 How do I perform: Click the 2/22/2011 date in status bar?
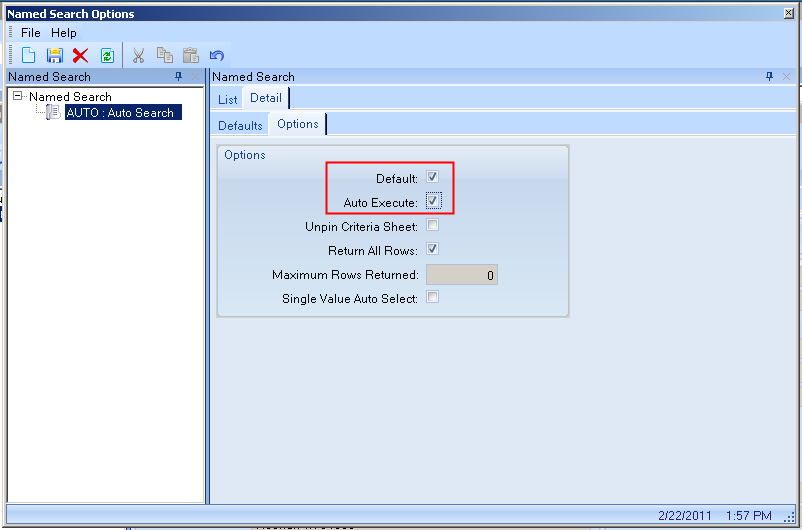tap(685, 515)
